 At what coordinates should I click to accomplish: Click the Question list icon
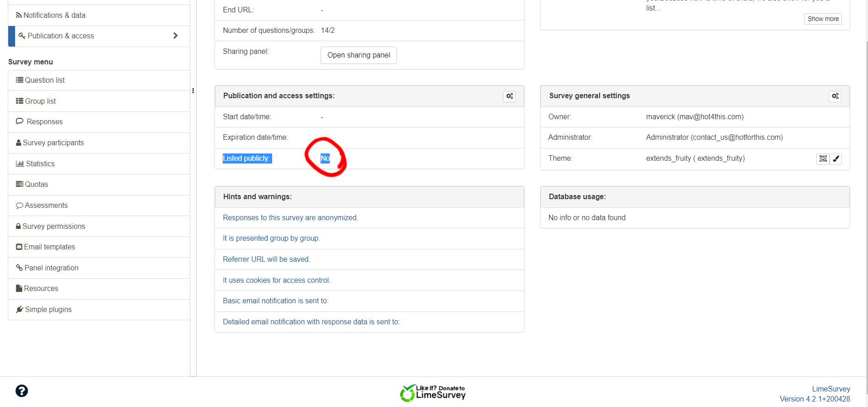(x=20, y=80)
